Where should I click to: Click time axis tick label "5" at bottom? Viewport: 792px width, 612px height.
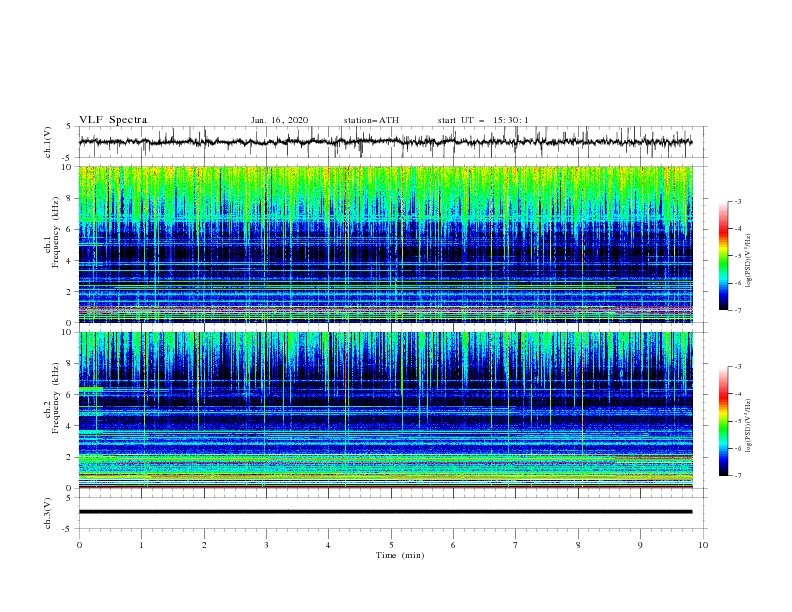pyautogui.click(x=391, y=545)
